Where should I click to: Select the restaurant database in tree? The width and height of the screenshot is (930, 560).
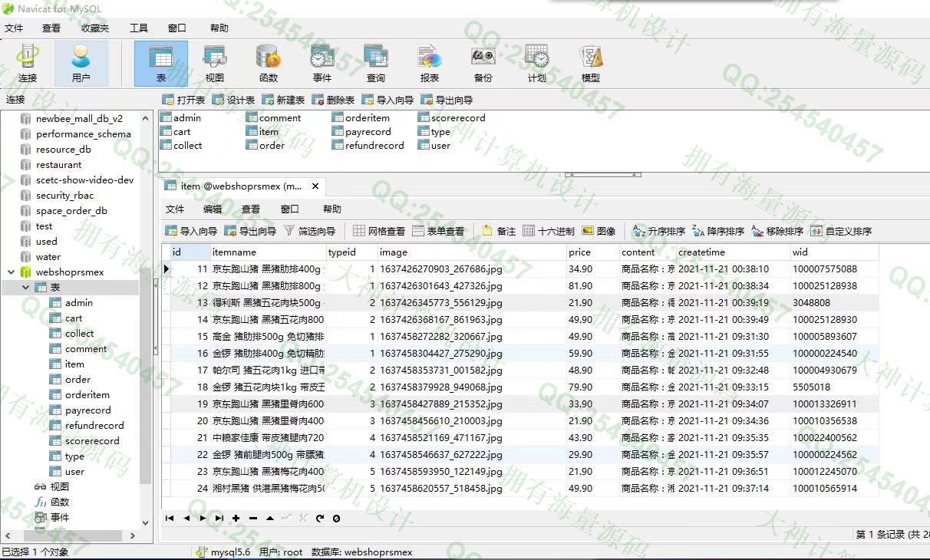(x=58, y=165)
